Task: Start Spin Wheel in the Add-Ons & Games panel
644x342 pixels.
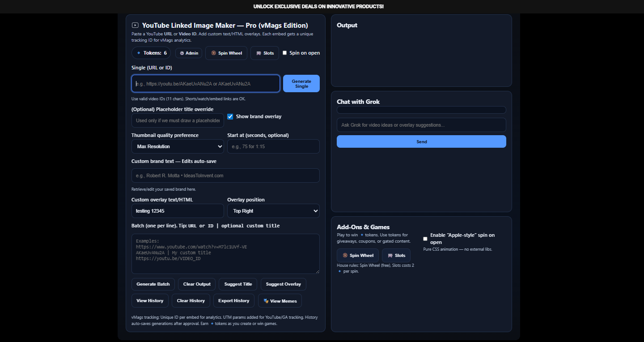Action: [x=358, y=256]
